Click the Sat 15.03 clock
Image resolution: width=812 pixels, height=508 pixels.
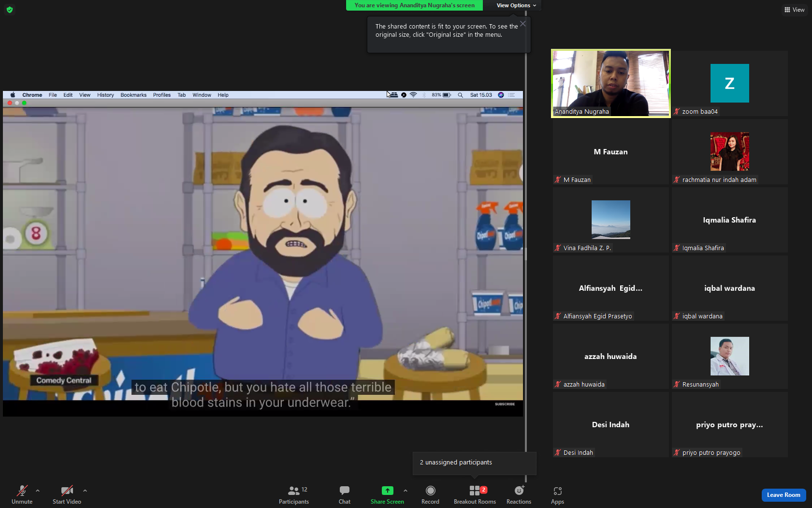(481, 95)
